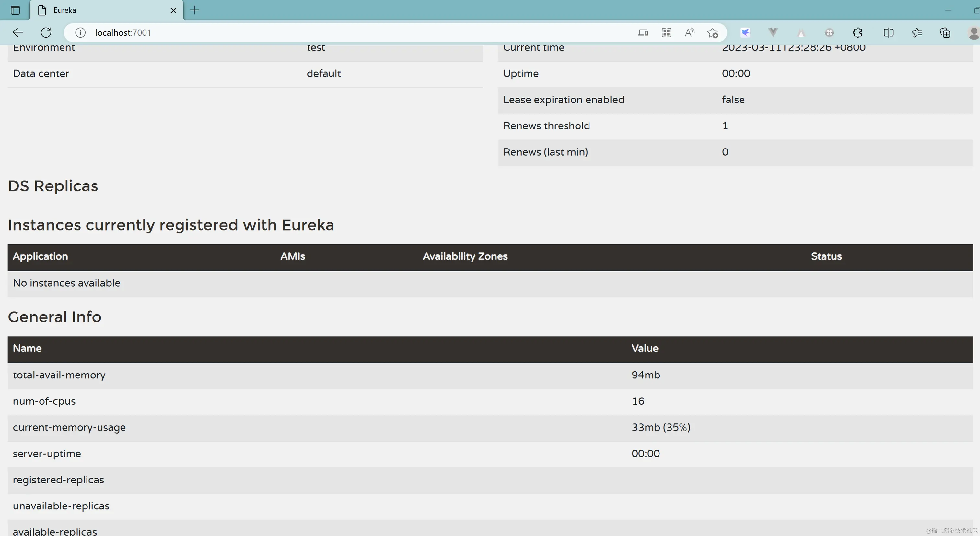980x536 pixels.
Task: Click the Application column header
Action: [x=40, y=256]
